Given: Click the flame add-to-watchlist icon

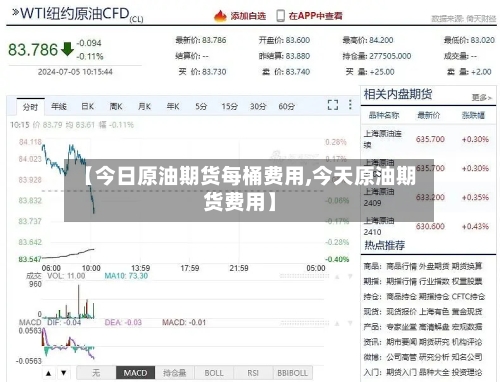Looking at the screenshot, I should click(220, 16).
